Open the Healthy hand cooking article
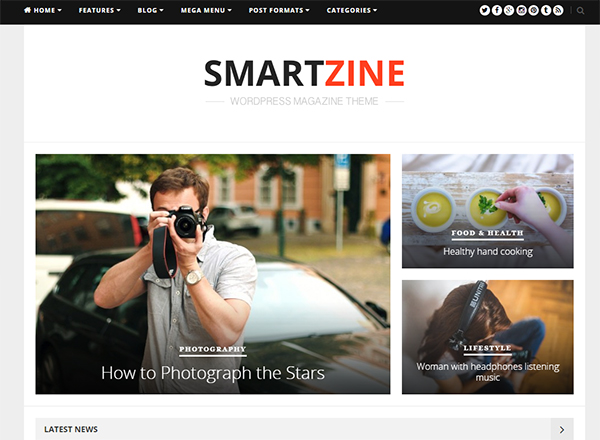 pyautogui.click(x=488, y=252)
